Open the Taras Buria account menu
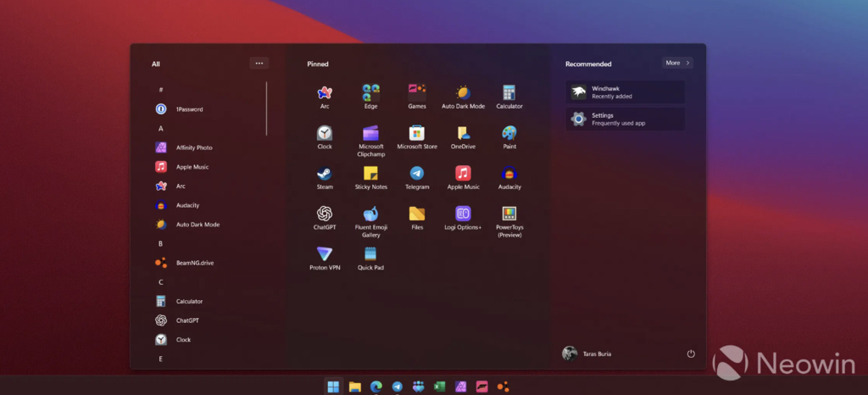 587,353
